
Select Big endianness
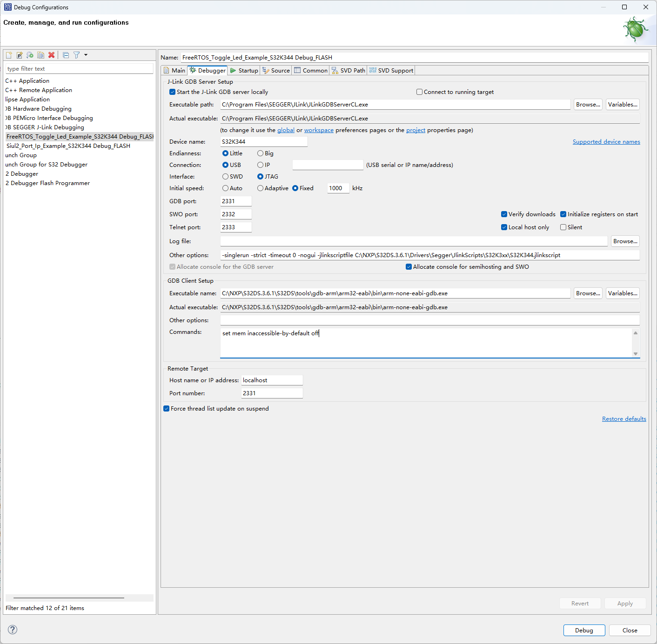[x=261, y=153]
